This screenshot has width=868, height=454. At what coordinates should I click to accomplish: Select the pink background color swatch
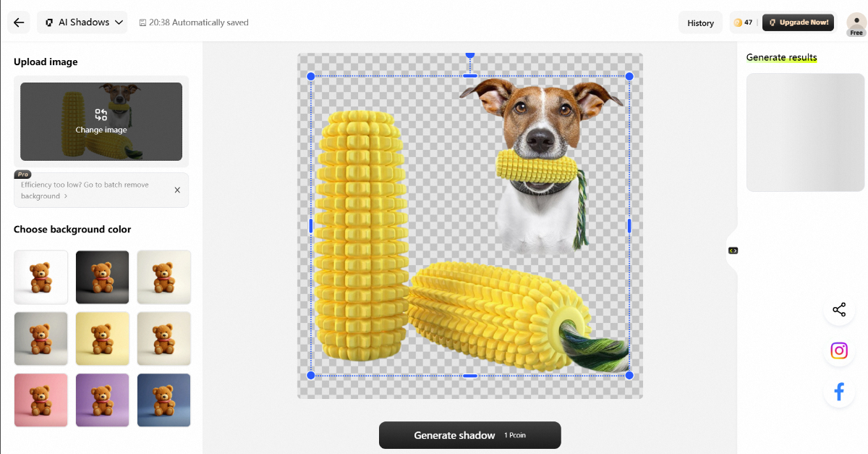pyautogui.click(x=41, y=400)
